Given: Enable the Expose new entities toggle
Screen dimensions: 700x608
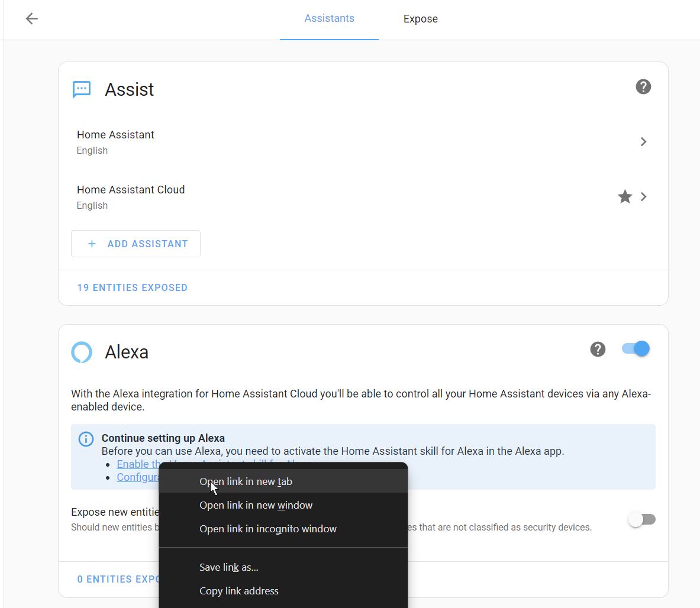Looking at the screenshot, I should 641,519.
